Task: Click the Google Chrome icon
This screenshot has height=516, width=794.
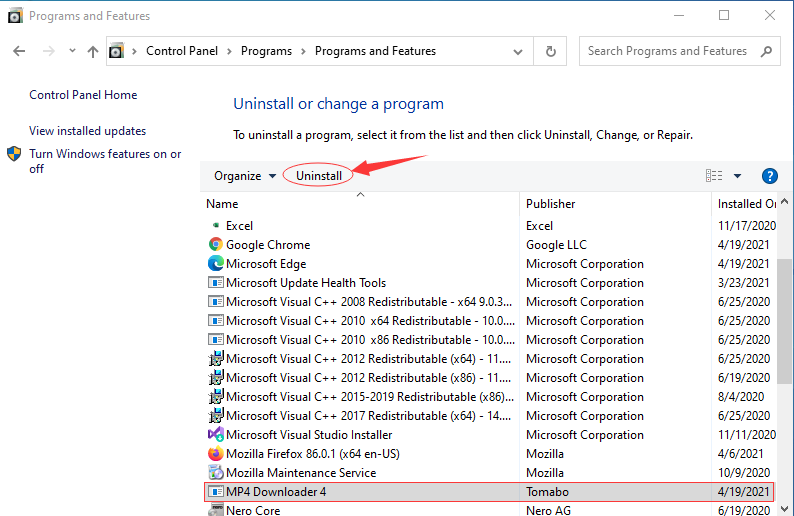Action: point(216,245)
